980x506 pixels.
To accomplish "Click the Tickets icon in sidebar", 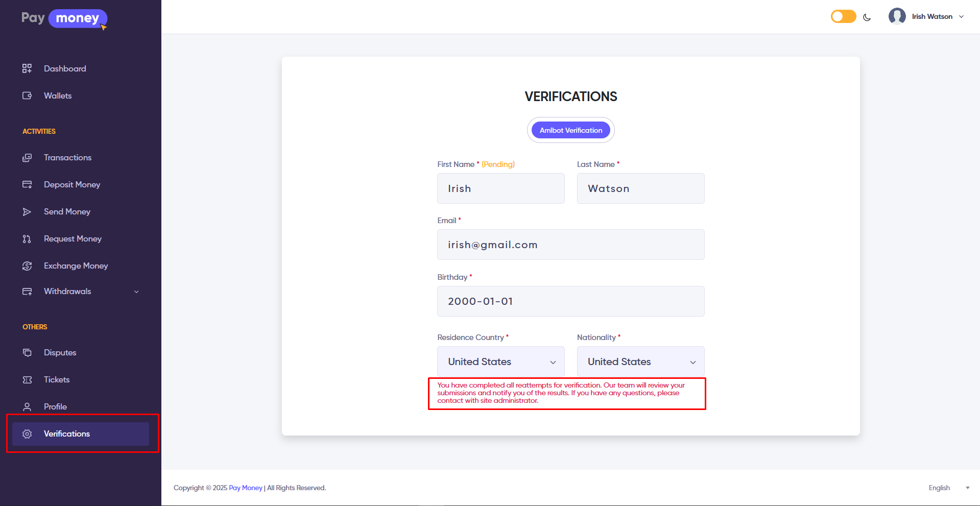I will pyautogui.click(x=27, y=380).
